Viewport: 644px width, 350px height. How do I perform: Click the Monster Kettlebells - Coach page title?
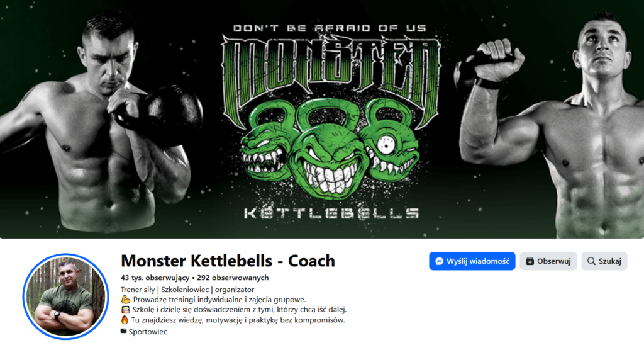coord(228,261)
